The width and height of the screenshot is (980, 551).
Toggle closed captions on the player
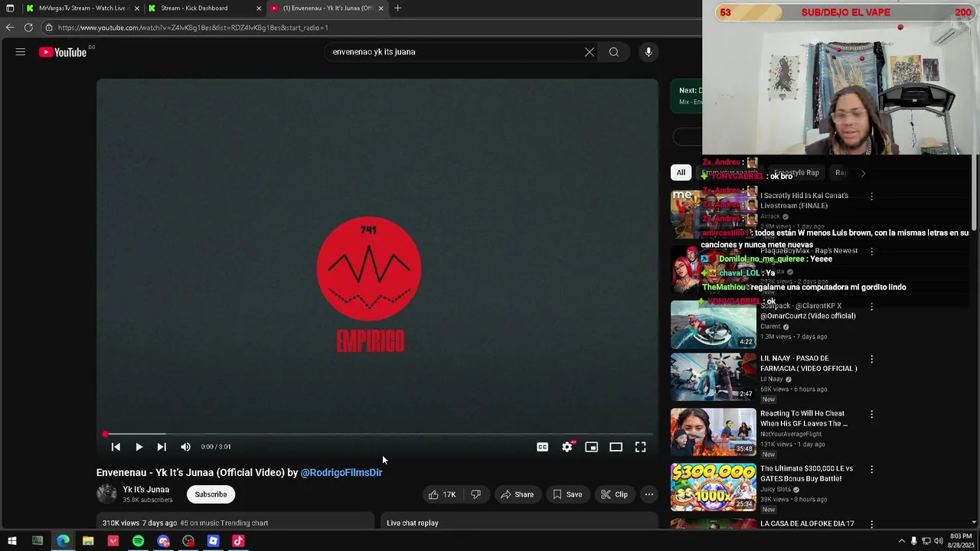pyautogui.click(x=543, y=447)
